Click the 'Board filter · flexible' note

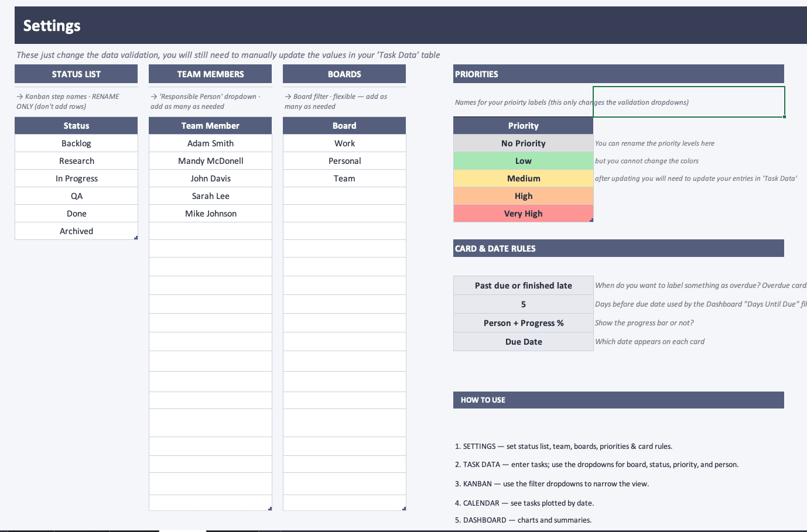coord(336,101)
